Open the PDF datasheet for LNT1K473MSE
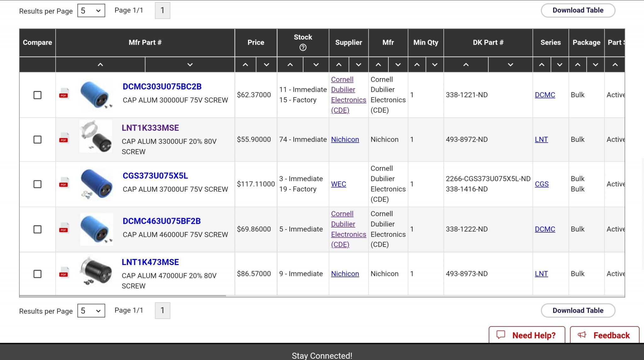Image resolution: width=644 pixels, height=360 pixels. tap(64, 272)
